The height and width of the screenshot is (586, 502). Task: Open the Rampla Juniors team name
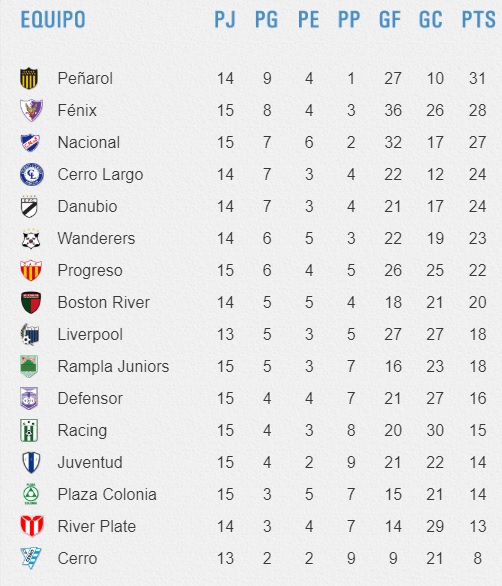[113, 366]
